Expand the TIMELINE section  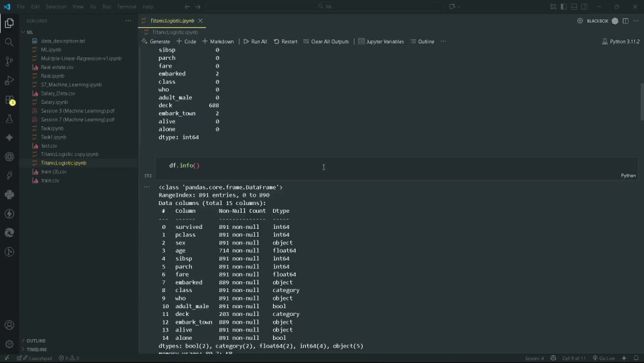(x=36, y=349)
